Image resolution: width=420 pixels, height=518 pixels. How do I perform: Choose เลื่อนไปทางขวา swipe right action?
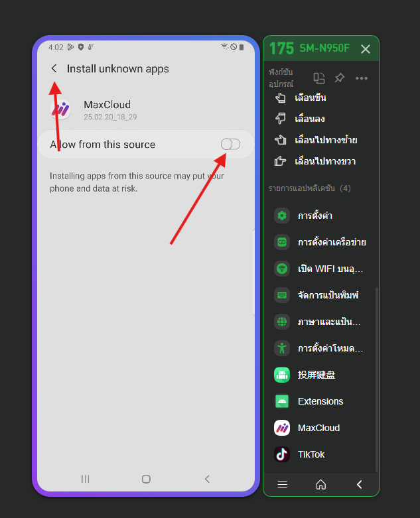click(315, 161)
